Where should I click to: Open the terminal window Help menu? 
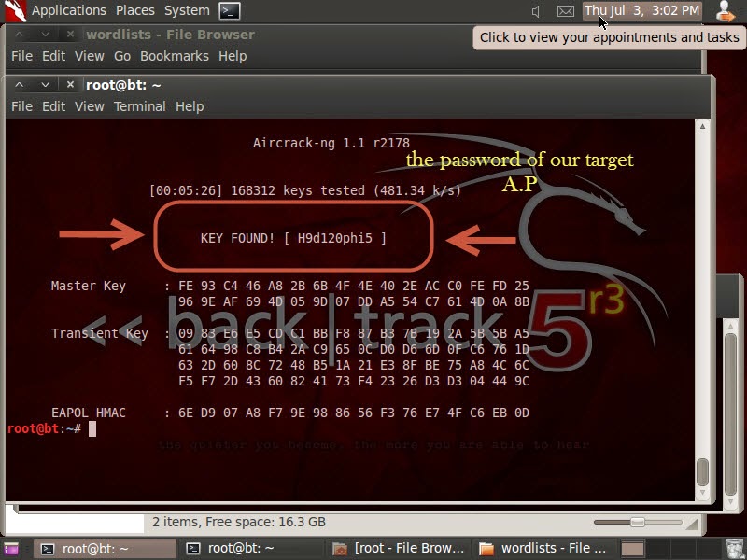190,106
